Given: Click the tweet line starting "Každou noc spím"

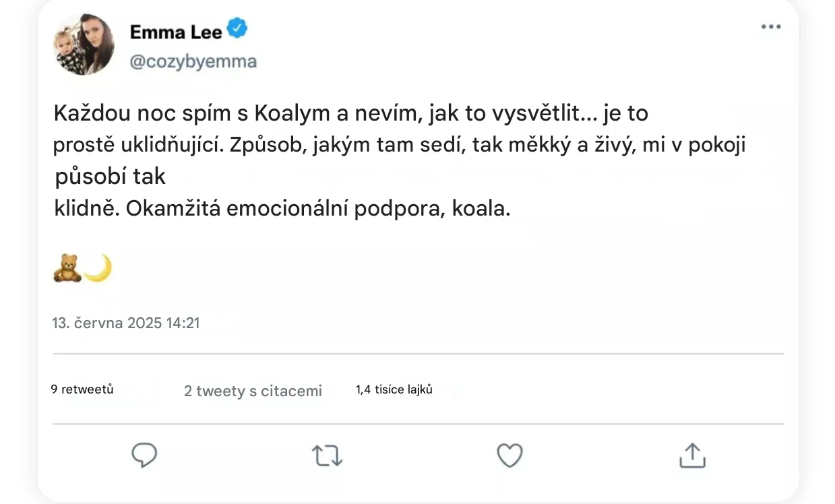Looking at the screenshot, I should click(350, 114).
